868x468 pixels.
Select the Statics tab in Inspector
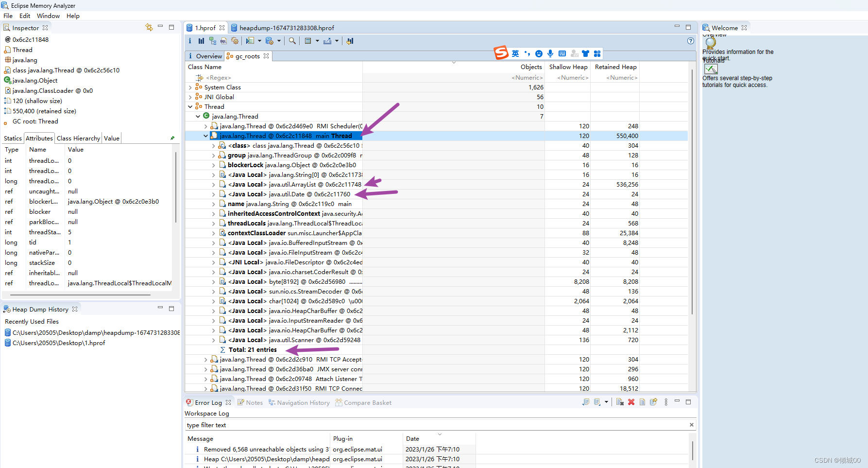[13, 139]
